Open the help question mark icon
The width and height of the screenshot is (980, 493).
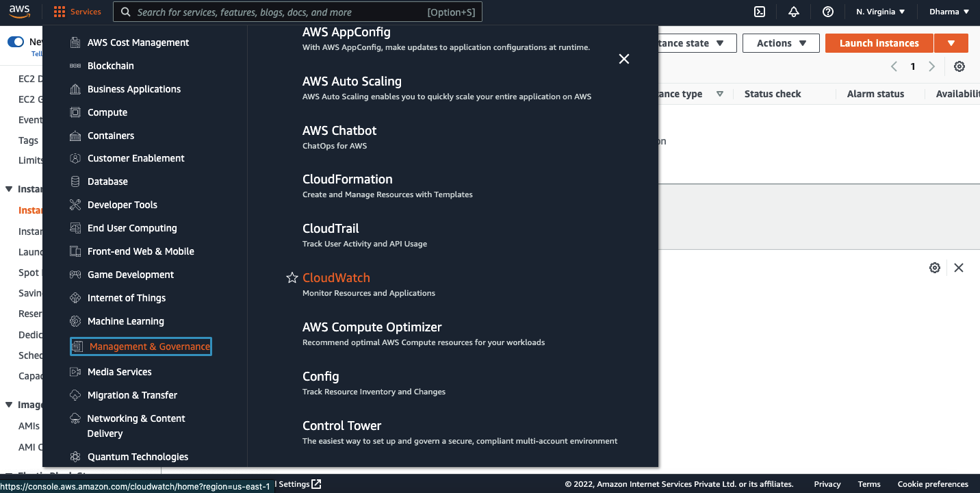(828, 12)
